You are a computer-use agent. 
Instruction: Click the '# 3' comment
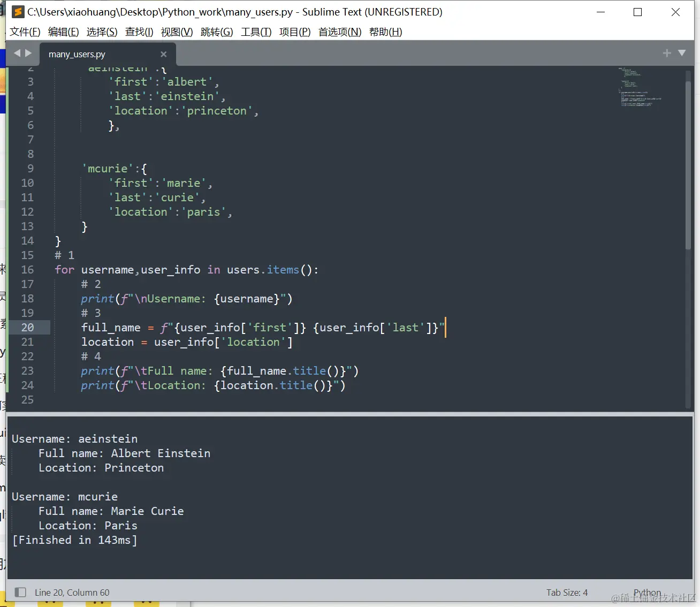[x=91, y=313]
